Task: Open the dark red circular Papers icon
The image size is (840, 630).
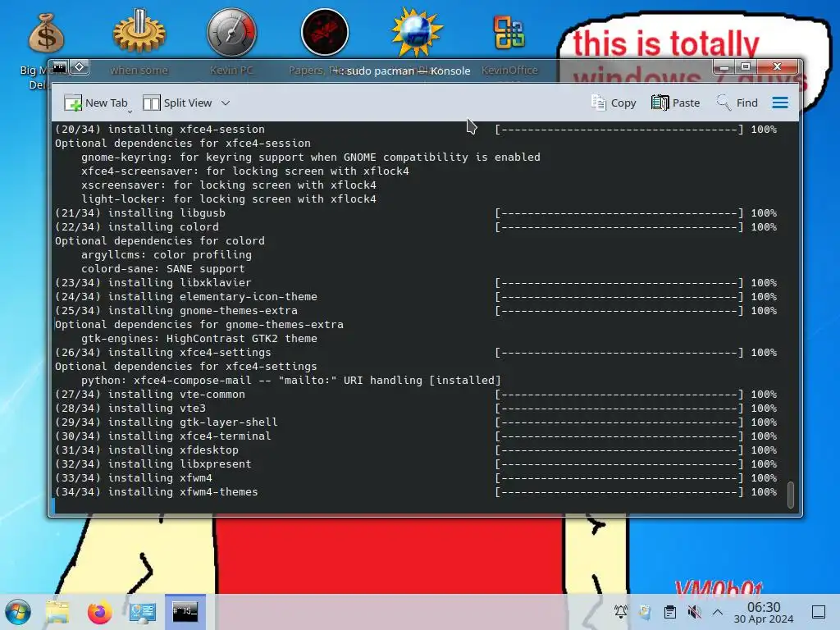Action: 325,32
